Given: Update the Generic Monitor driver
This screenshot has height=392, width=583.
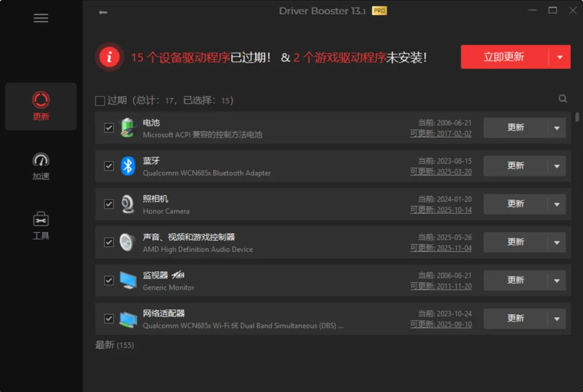Looking at the screenshot, I should [516, 280].
